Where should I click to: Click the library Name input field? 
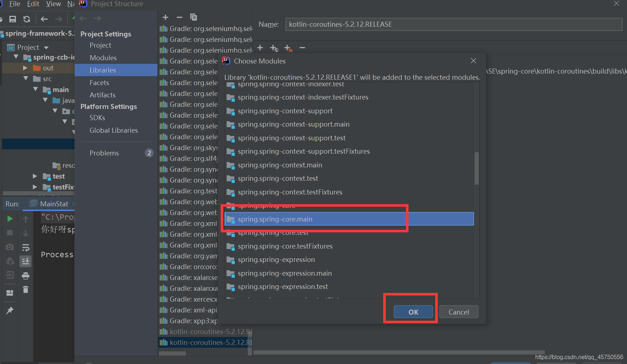pos(454,24)
